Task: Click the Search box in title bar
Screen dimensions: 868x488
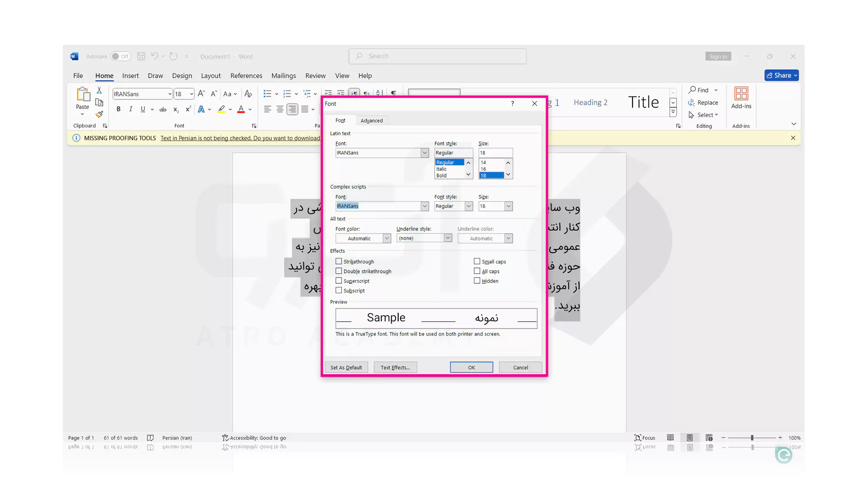Action: 438,56
